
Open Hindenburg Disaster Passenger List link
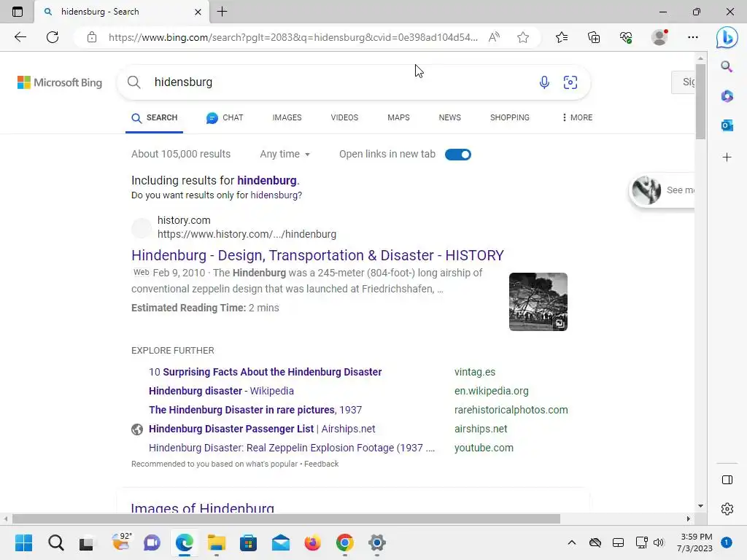[x=262, y=429]
